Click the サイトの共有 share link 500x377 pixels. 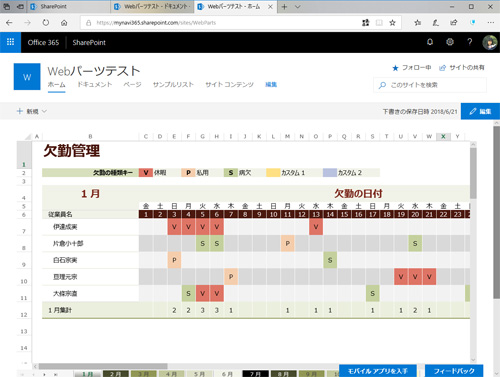pyautogui.click(x=462, y=68)
